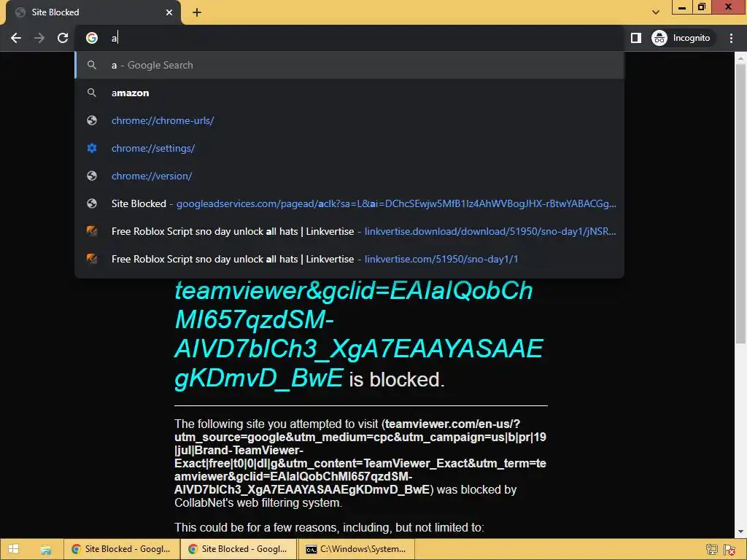Viewport: 747px width, 560px height.
Task: Restore down the Chrome window
Action: click(x=701, y=7)
